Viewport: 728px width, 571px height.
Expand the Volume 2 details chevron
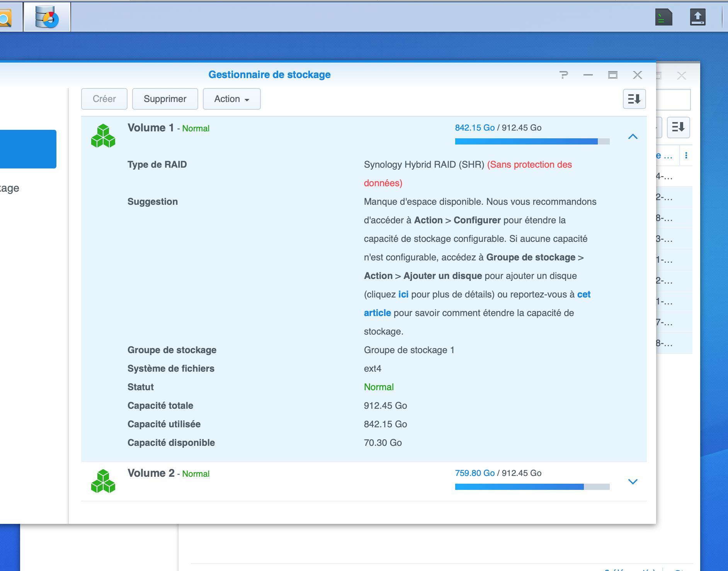pyautogui.click(x=633, y=481)
